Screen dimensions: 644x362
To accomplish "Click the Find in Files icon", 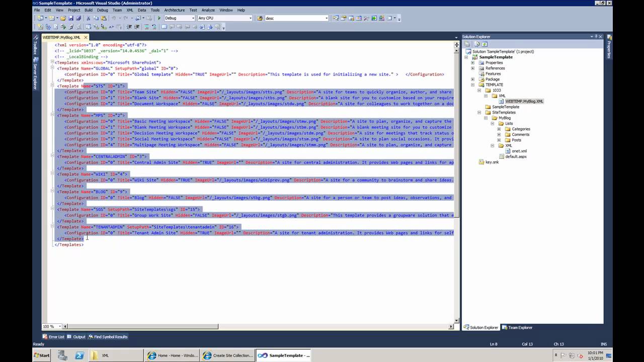I will click(260, 18).
